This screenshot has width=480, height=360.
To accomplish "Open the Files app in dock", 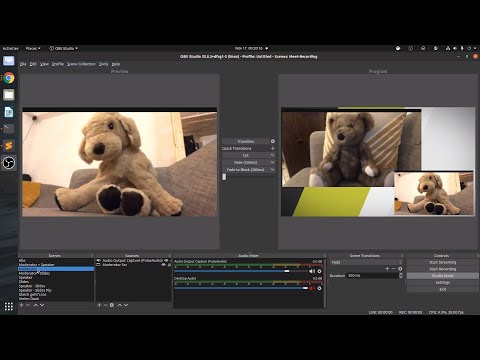I will click(x=9, y=95).
